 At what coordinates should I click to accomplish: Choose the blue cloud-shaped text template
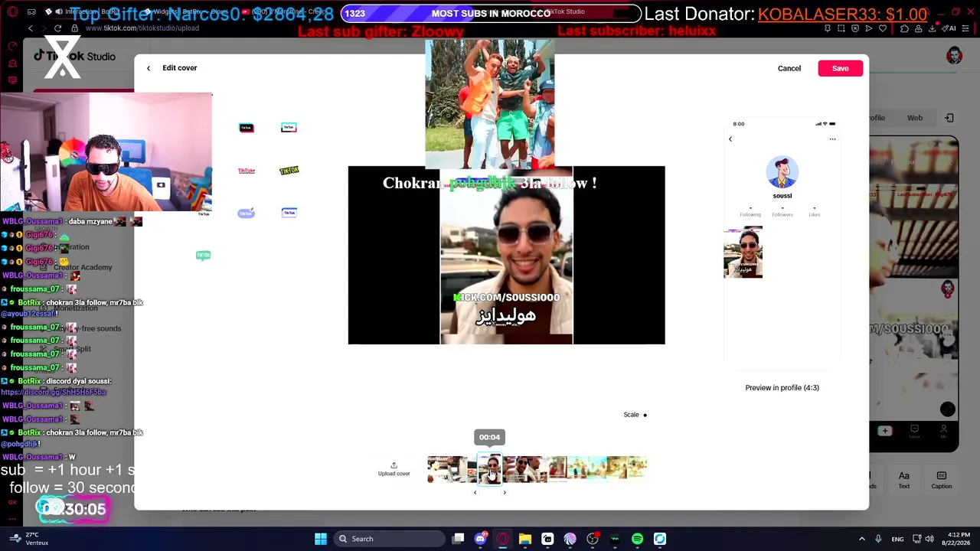pyautogui.click(x=246, y=214)
